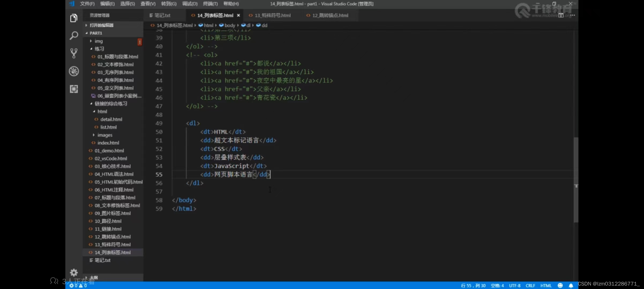Open 09_图片标签.html file
This screenshot has height=289, width=644.
(113, 213)
